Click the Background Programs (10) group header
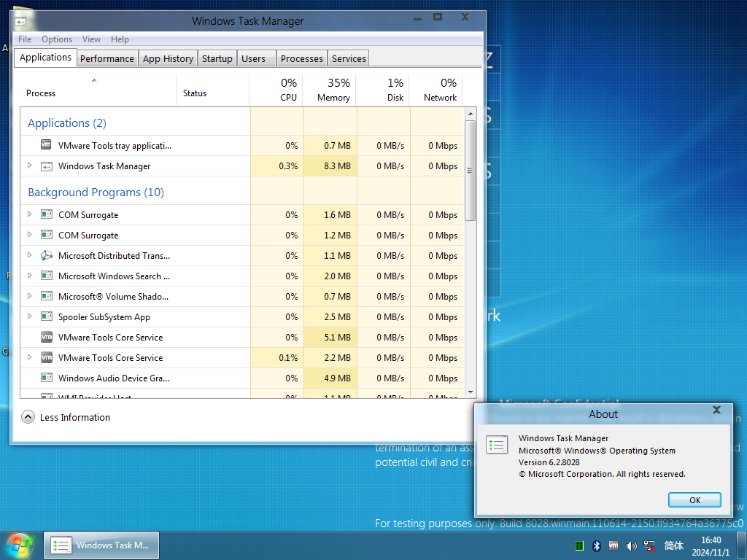 (96, 192)
